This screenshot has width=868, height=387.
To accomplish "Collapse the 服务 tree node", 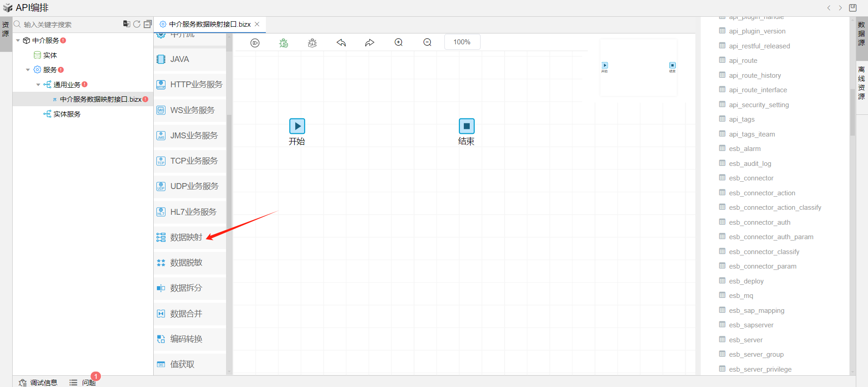I will pos(28,70).
